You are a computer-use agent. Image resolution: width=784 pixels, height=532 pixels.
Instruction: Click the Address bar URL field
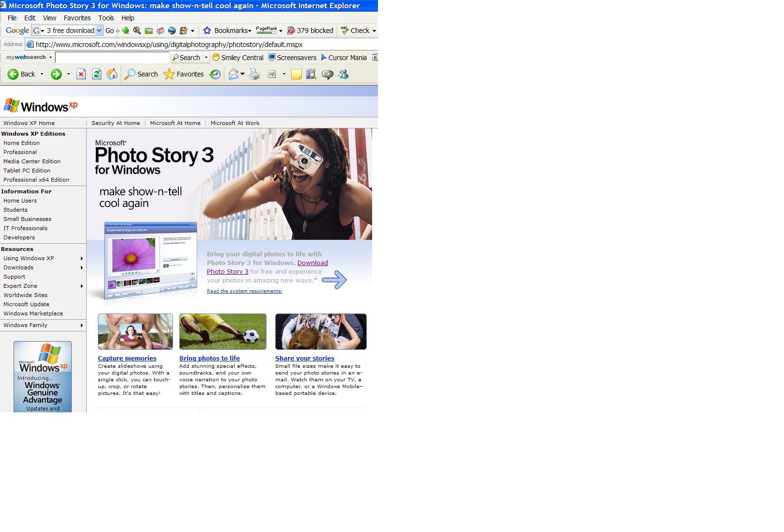tap(201, 44)
